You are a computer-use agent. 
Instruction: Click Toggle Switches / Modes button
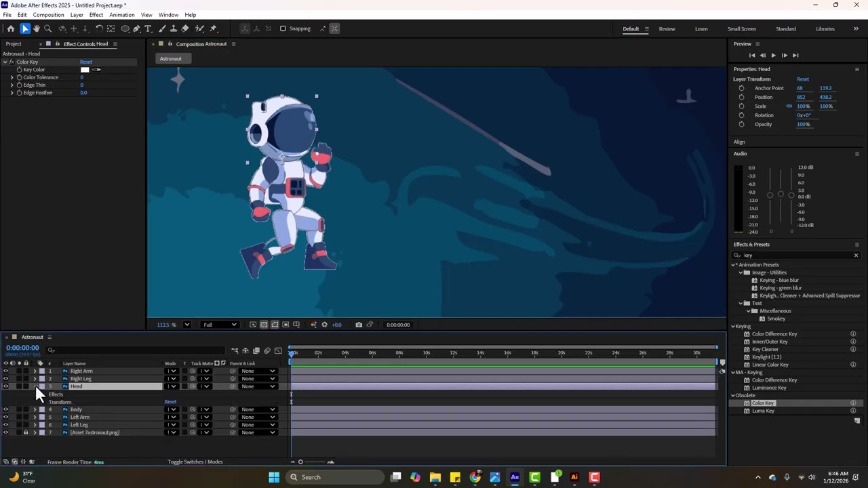195,462
